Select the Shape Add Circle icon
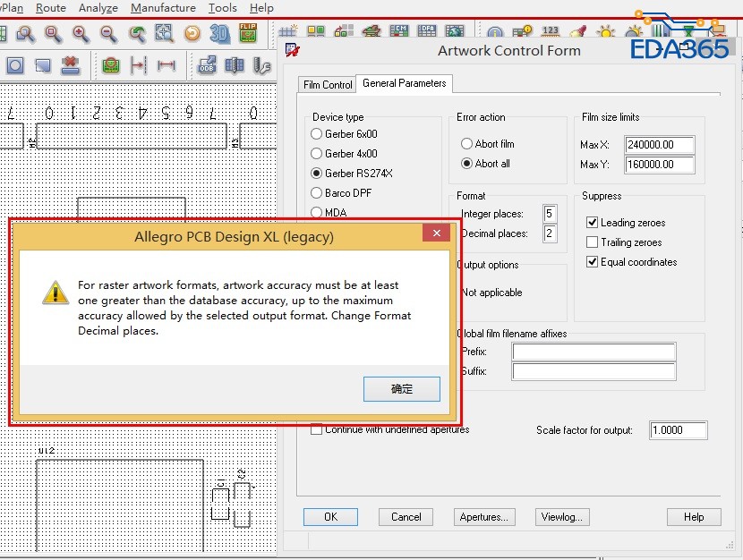 15,65
